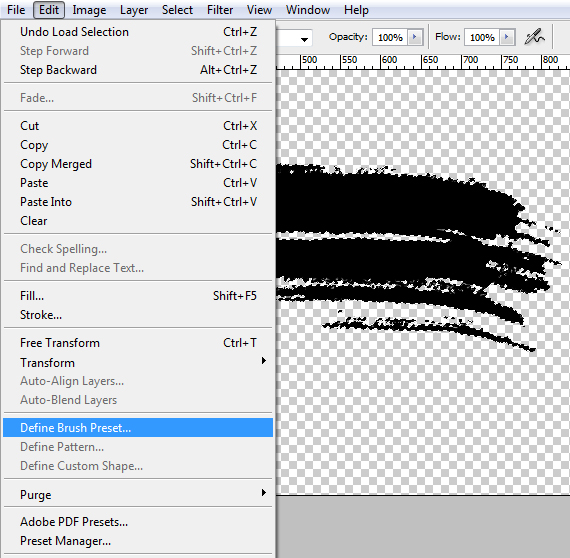Viewport: 570px width, 558px height.
Task: Open the Layer menu
Action: coord(134,10)
